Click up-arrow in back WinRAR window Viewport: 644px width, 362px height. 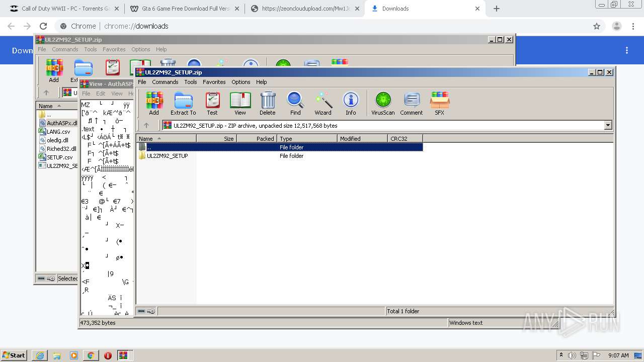coord(46,93)
